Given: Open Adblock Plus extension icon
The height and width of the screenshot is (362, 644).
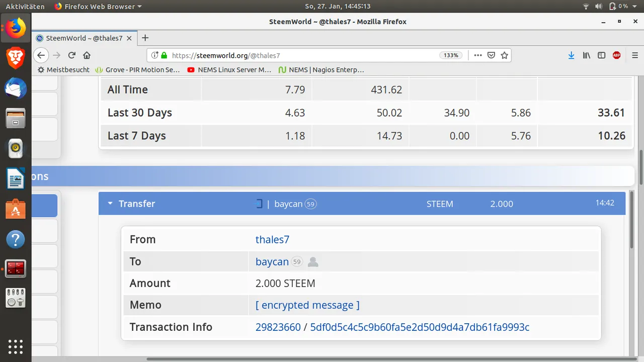Looking at the screenshot, I should 617,55.
